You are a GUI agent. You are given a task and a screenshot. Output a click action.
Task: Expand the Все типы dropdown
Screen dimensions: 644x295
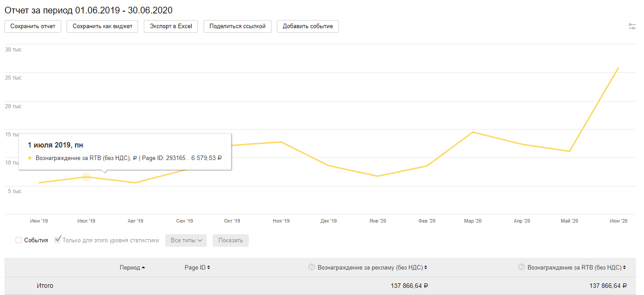click(x=187, y=240)
